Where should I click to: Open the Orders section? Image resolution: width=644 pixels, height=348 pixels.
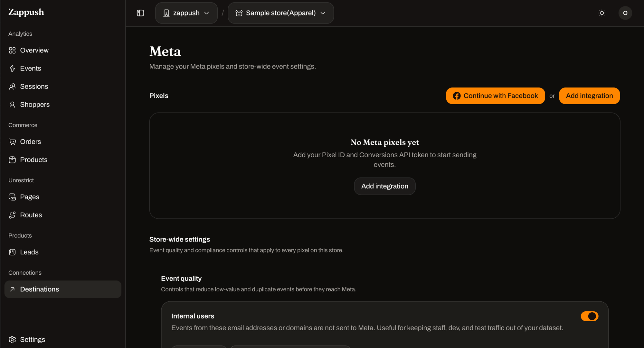tap(63, 142)
